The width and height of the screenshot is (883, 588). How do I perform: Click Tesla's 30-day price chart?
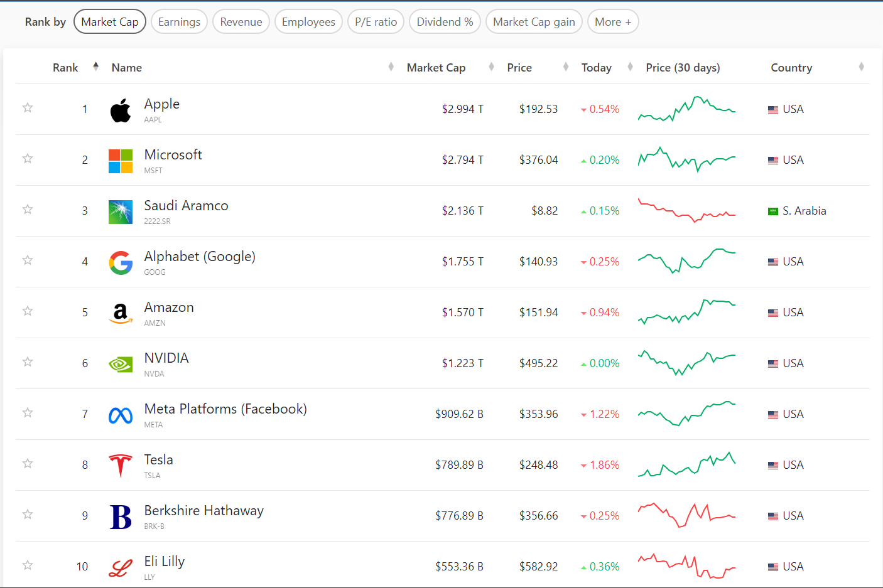pyautogui.click(x=686, y=464)
